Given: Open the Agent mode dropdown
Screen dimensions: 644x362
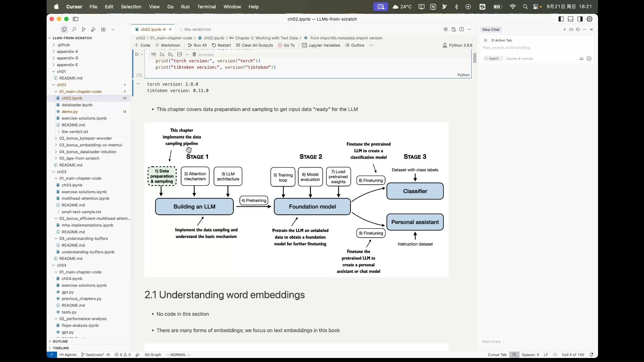Looking at the screenshot, I should click(493, 59).
